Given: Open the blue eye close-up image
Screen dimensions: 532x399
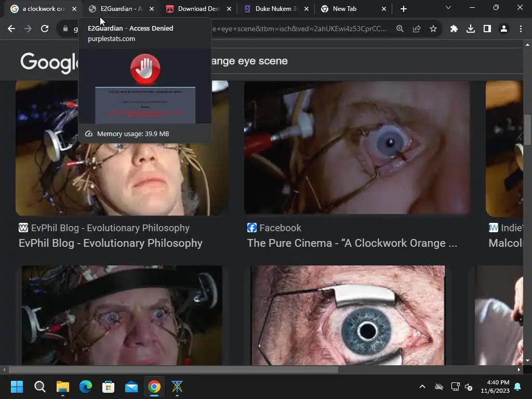Looking at the screenshot, I should pos(348,315).
